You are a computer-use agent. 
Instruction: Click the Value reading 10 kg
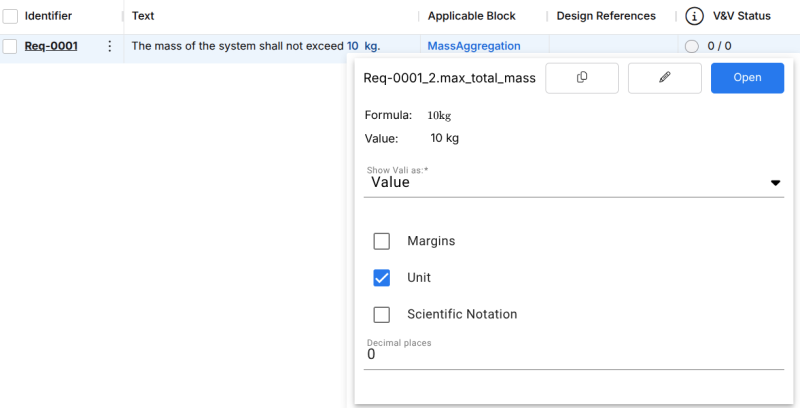coord(444,138)
